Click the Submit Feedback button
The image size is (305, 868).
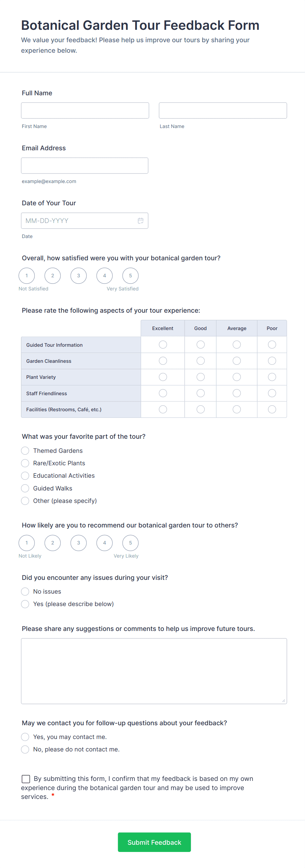coord(154,842)
